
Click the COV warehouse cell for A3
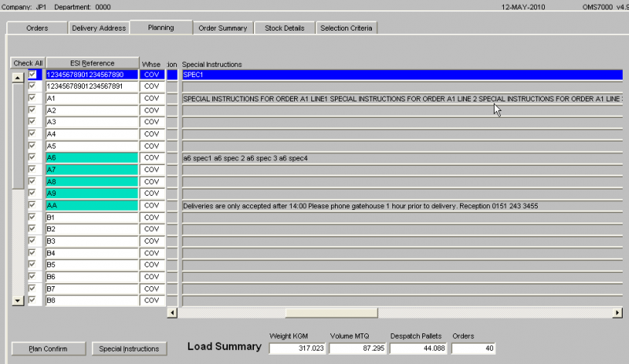(x=152, y=122)
